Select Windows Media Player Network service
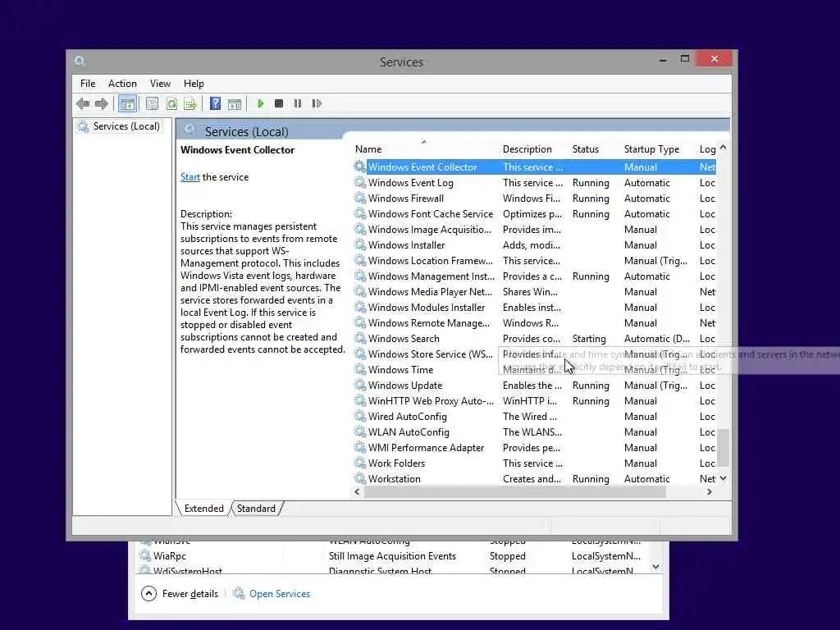Screen dimensions: 840x630 [x=534, y=291]
